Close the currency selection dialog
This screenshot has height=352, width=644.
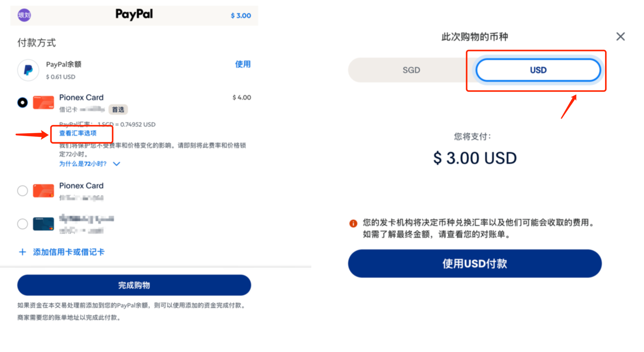pyautogui.click(x=620, y=37)
